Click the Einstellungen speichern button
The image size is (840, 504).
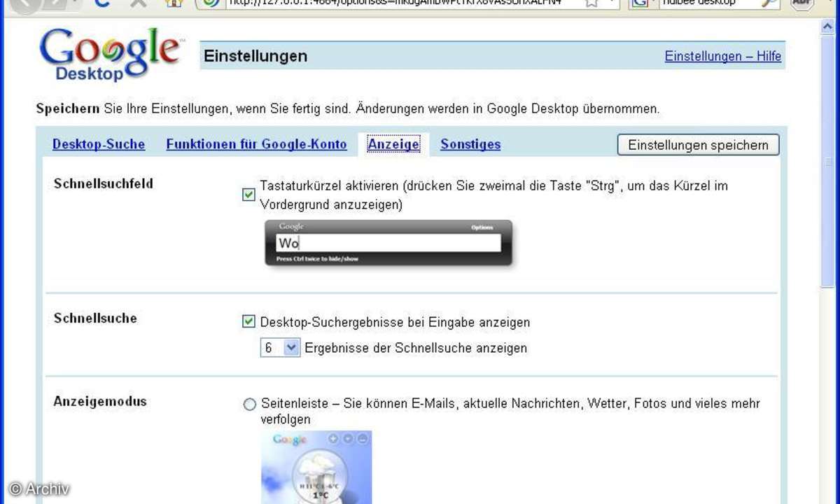tap(698, 145)
